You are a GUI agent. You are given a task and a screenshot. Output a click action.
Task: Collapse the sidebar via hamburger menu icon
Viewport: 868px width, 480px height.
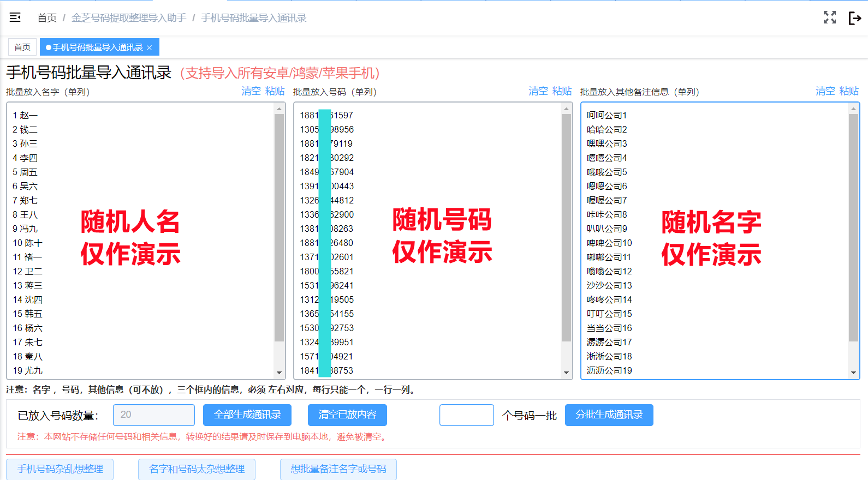point(15,17)
